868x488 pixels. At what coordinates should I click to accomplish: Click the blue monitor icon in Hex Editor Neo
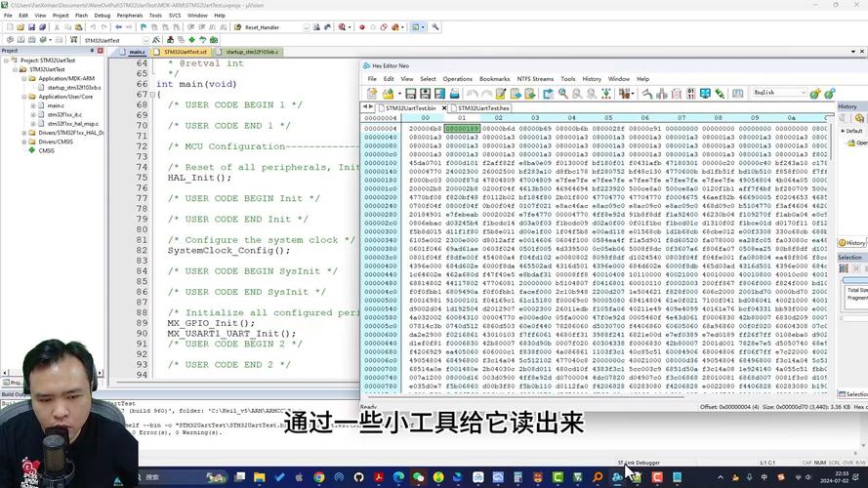pyautogui.click(x=705, y=94)
